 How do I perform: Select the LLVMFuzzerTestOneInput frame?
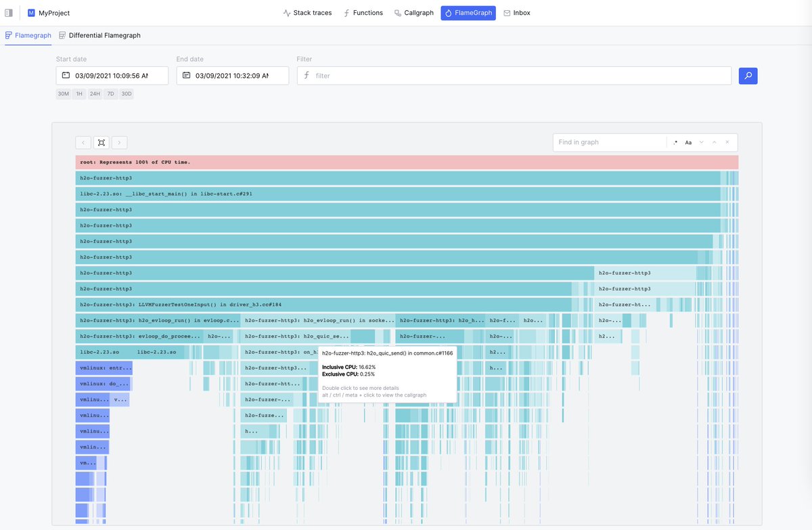click(323, 305)
